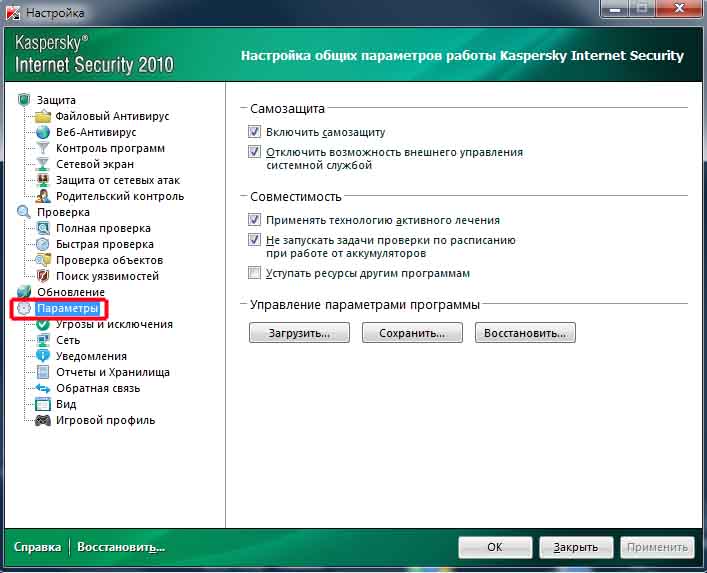Select Проверка объектов item
This screenshot has height=573, width=707.
(x=110, y=260)
